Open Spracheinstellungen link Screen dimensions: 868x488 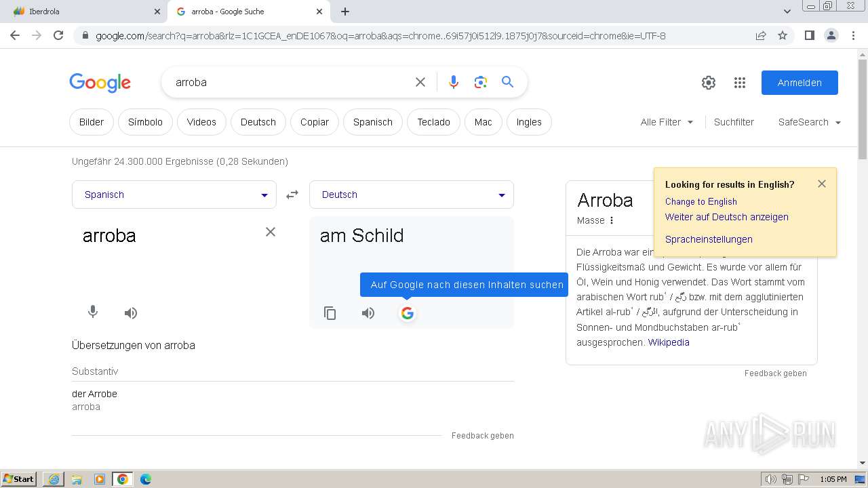click(x=709, y=239)
